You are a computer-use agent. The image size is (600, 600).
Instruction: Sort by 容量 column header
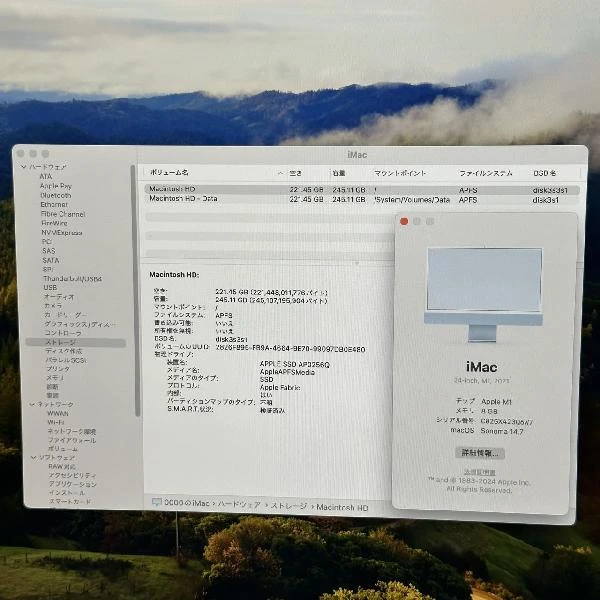pyautogui.click(x=339, y=173)
